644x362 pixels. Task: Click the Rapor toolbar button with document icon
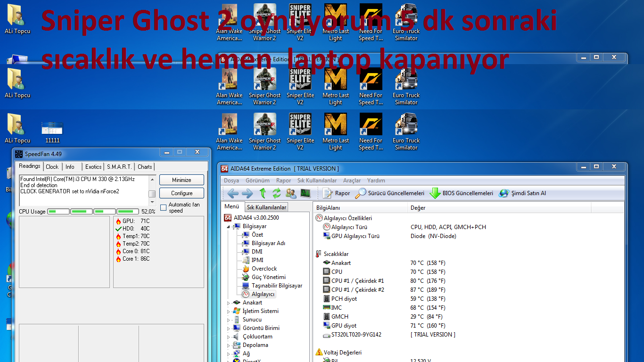pos(337,193)
